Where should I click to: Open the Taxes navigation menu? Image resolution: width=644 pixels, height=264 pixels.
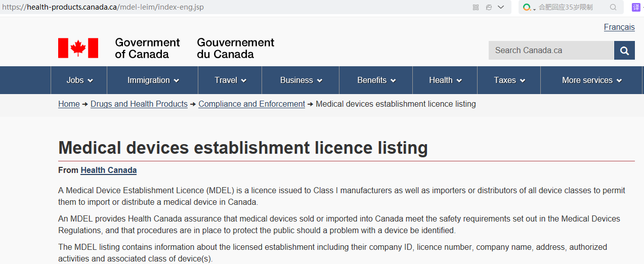pos(509,80)
